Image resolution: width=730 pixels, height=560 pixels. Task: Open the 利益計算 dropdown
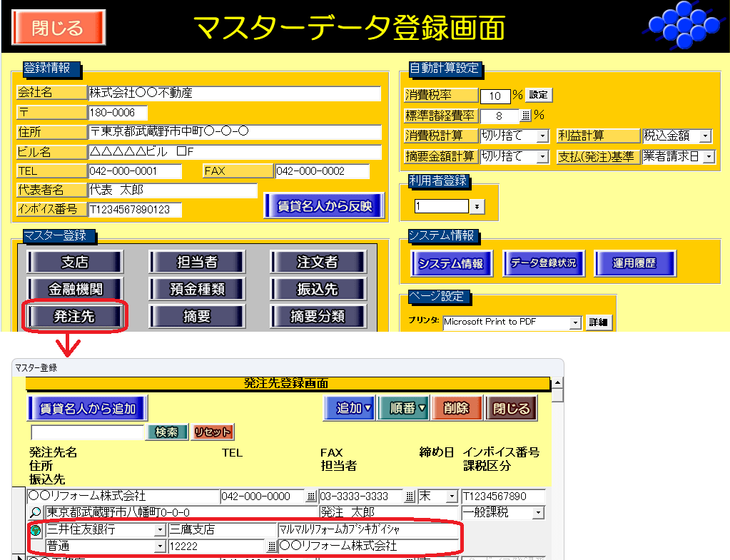click(x=706, y=136)
